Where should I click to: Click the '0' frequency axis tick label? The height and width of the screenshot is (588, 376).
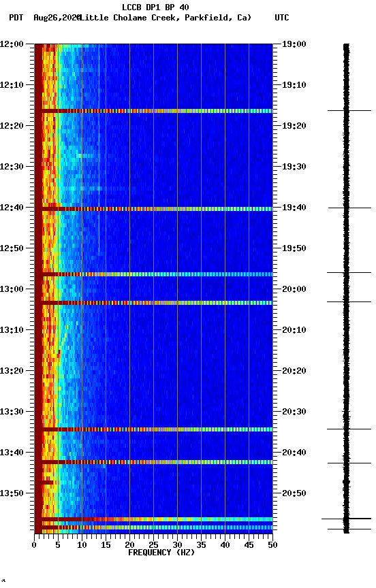(x=34, y=545)
